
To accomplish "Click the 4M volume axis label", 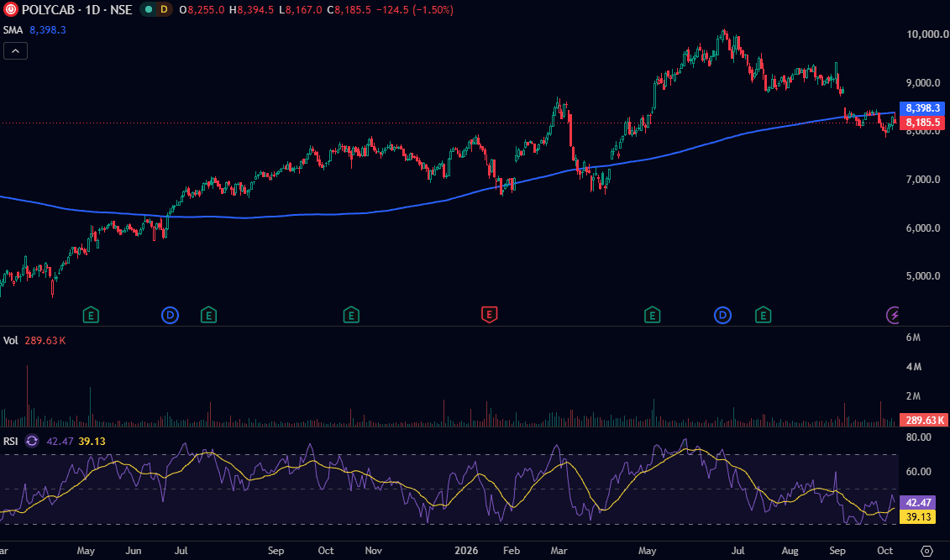I will [x=914, y=366].
